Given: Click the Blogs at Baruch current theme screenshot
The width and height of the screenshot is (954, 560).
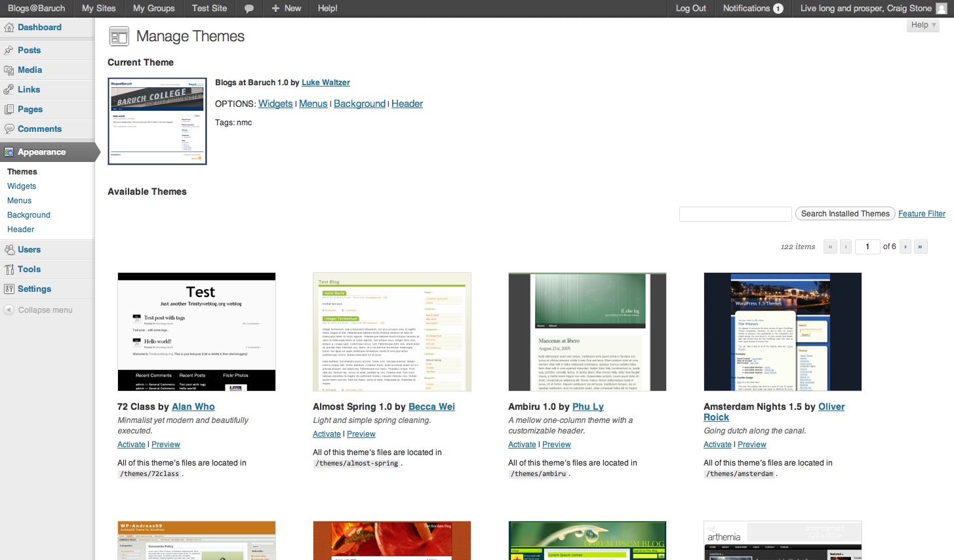Looking at the screenshot, I should point(157,121).
